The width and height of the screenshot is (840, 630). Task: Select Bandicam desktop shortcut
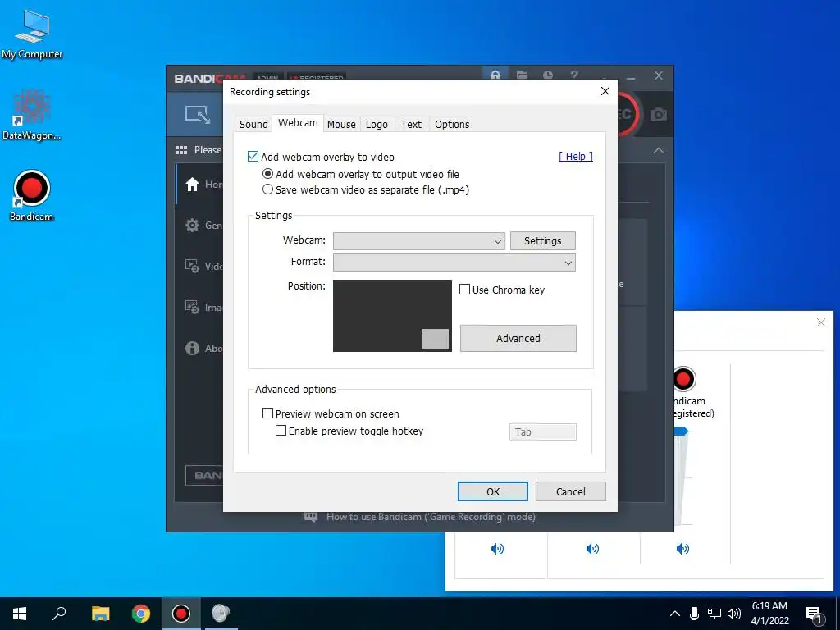pos(32,195)
